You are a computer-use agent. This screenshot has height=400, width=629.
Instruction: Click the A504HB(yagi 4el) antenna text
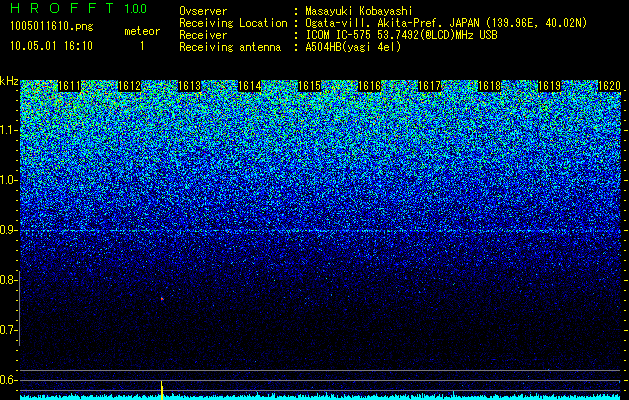[x=353, y=47]
